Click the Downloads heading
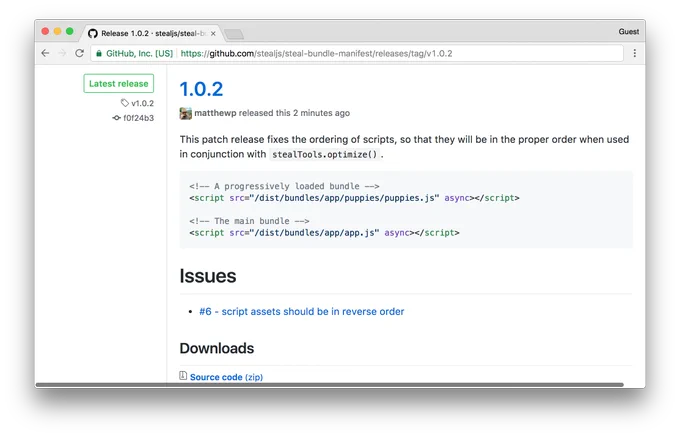680x437 pixels. point(217,348)
